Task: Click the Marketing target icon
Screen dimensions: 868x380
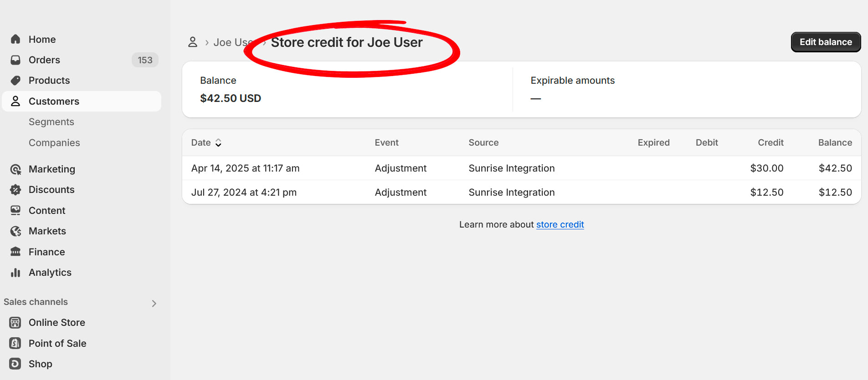Action: coord(15,169)
